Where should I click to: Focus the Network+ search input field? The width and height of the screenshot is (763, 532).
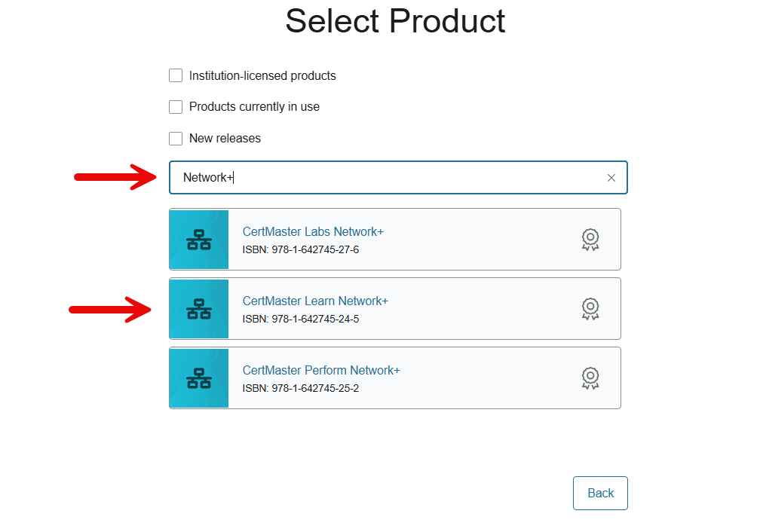coord(398,178)
